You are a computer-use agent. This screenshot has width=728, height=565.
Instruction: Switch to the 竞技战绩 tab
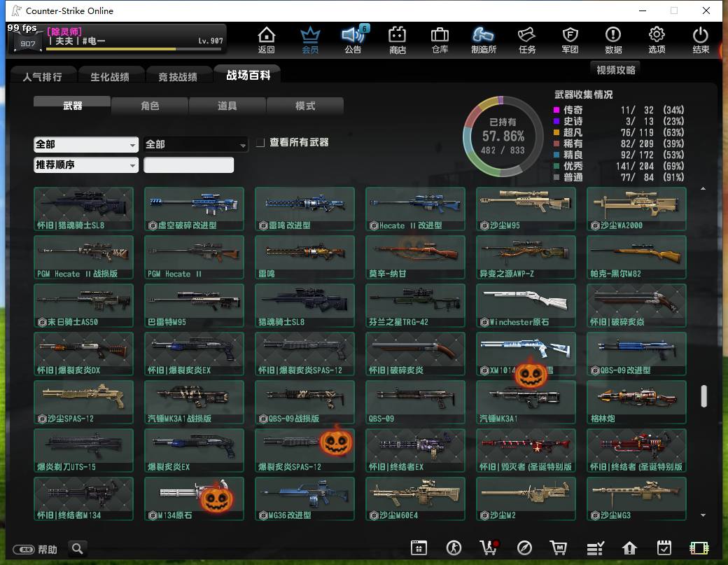178,76
